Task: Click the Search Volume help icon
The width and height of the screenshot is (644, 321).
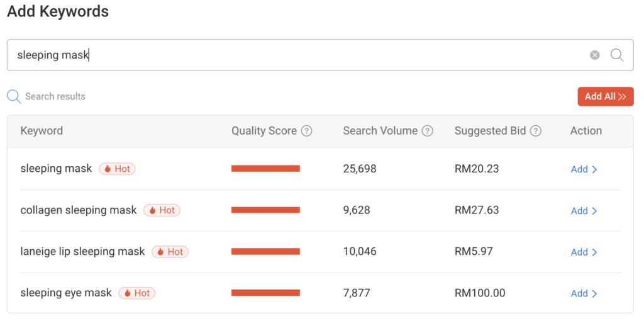Action: point(427,131)
